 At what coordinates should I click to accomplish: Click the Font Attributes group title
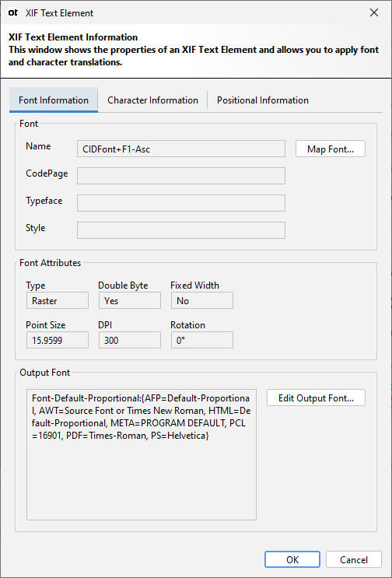50,263
